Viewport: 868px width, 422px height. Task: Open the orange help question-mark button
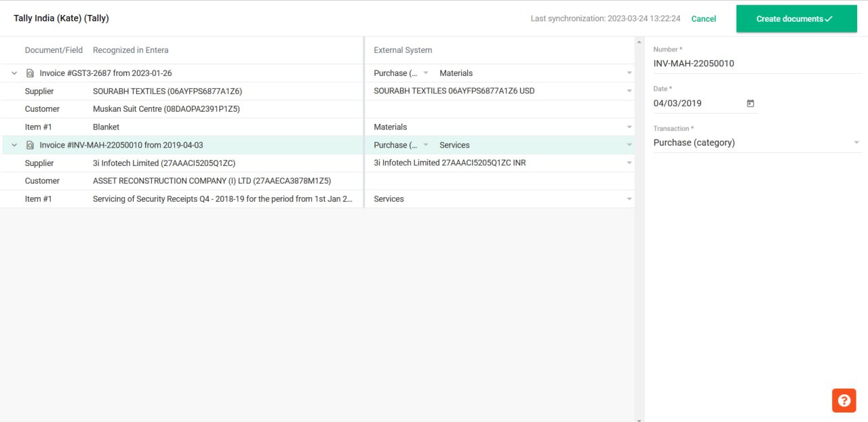point(844,400)
